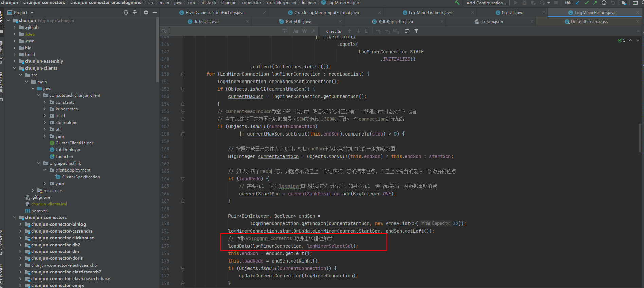Open the Structure tool window tab
This screenshot has width=644, height=288.
pos(2,242)
